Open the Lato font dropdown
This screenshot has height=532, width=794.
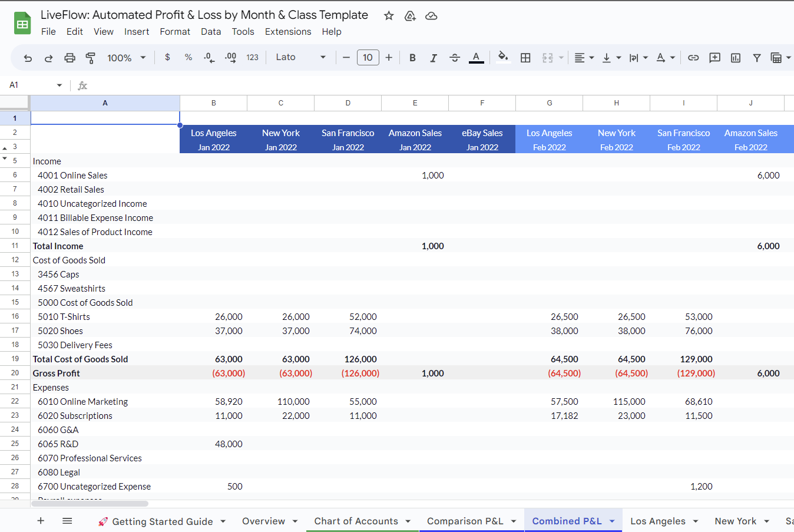tap(300, 57)
